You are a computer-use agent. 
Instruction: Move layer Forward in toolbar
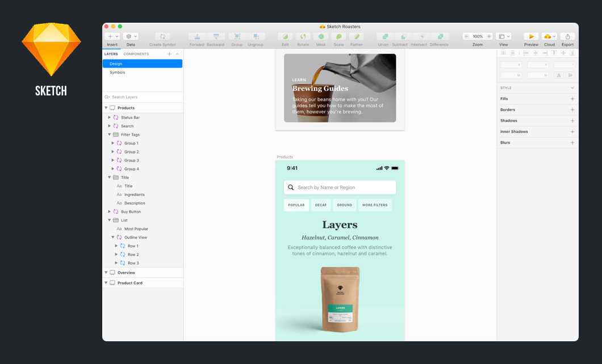197,36
